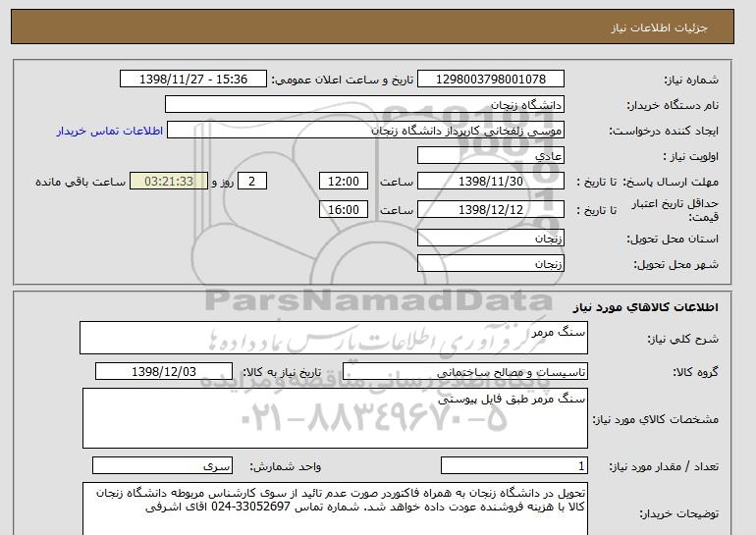The height and width of the screenshot is (535, 756).
Task: Click the response deadline time 12:00
Action: click(x=344, y=182)
